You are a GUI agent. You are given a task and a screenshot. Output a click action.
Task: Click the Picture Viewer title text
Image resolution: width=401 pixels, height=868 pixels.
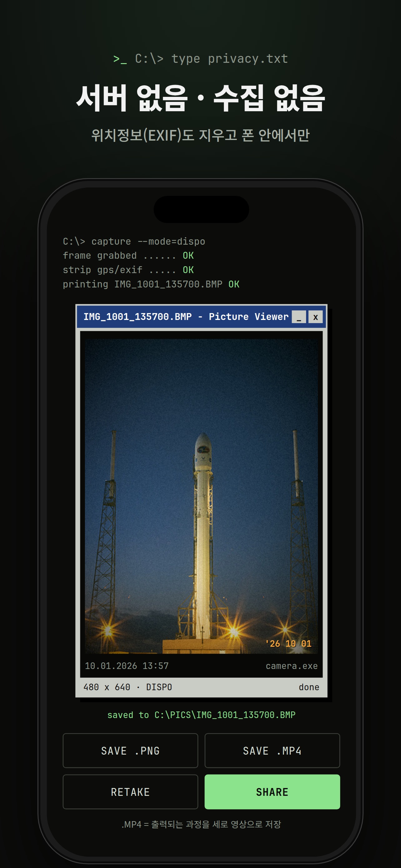coord(186,317)
